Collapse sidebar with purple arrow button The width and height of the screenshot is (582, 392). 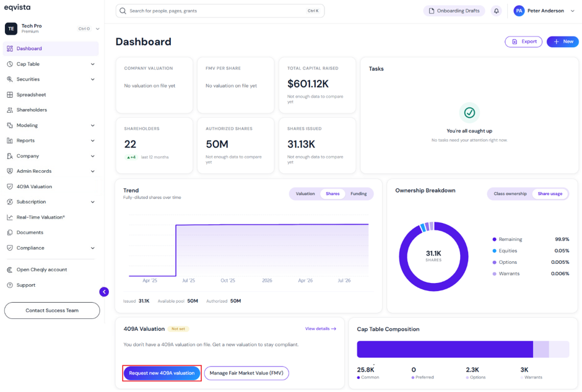point(104,292)
